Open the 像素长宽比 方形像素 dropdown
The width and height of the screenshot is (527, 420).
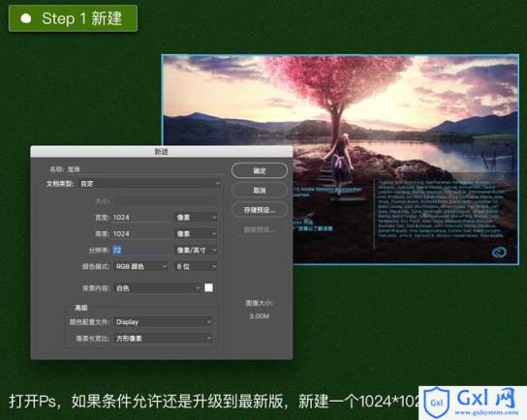click(x=164, y=338)
